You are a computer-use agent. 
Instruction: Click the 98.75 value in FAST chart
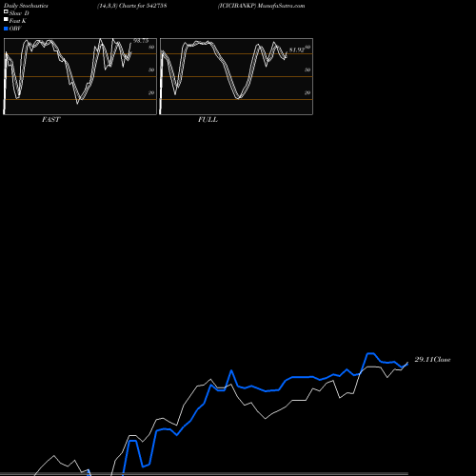[141, 41]
